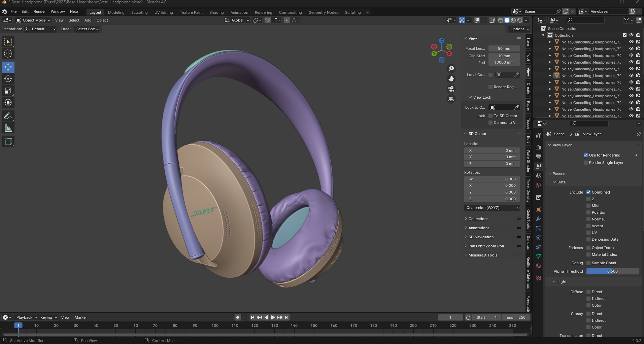Enable Denoising Data pass
The width and height of the screenshot is (644, 344).
tap(588, 239)
